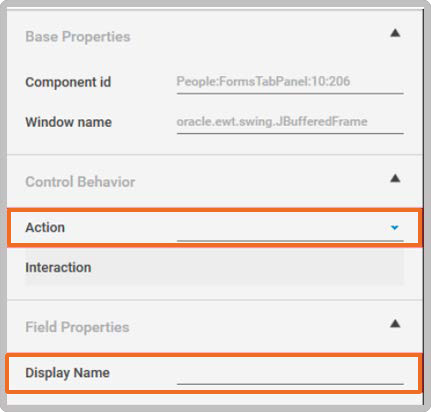The image size is (431, 412).
Task: Click the People:FormsTabPanel:10:206 text
Action: click(x=263, y=81)
